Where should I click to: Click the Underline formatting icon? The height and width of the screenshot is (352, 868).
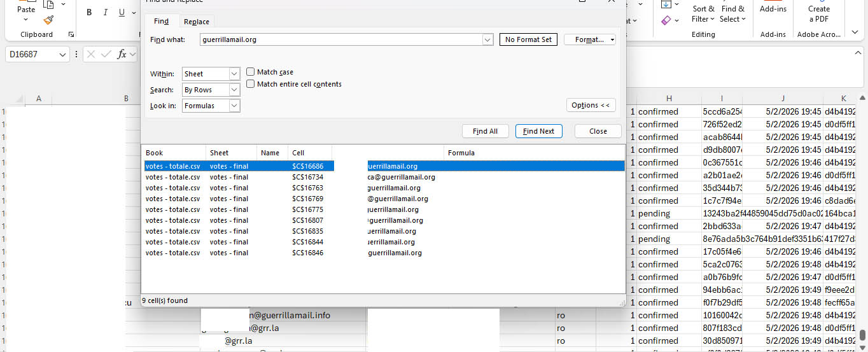(121, 13)
